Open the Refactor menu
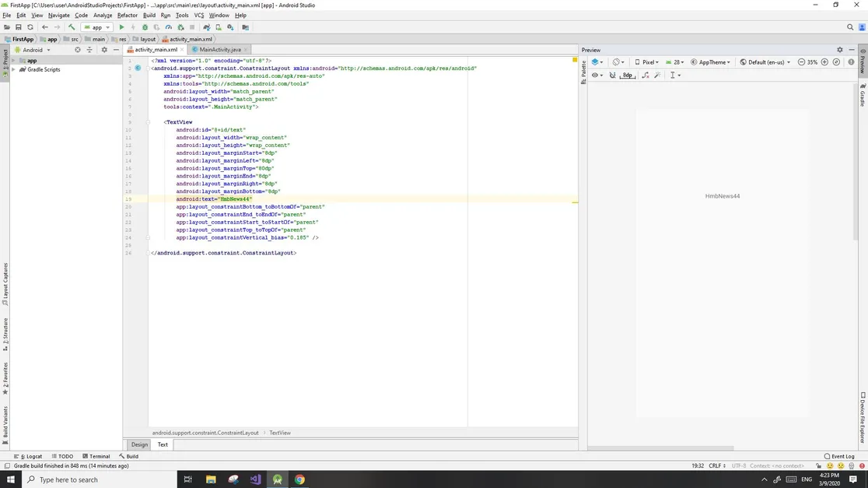The height and width of the screenshot is (488, 868). coord(128,16)
